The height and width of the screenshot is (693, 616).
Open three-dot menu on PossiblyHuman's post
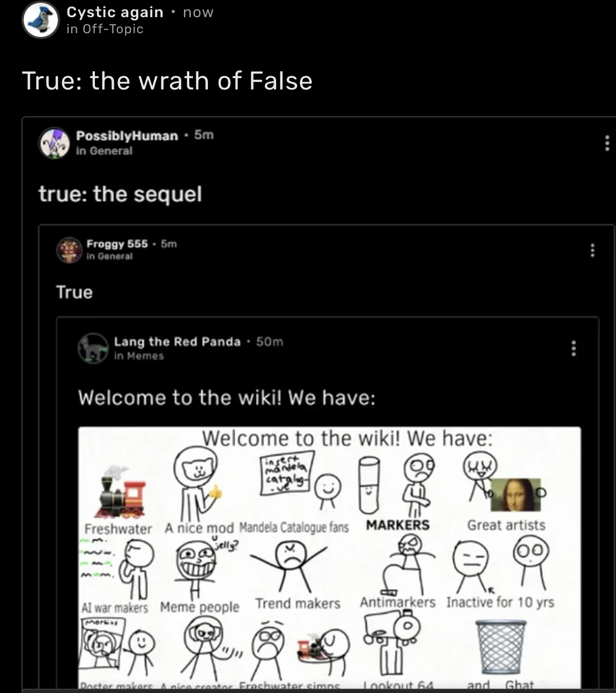[607, 143]
